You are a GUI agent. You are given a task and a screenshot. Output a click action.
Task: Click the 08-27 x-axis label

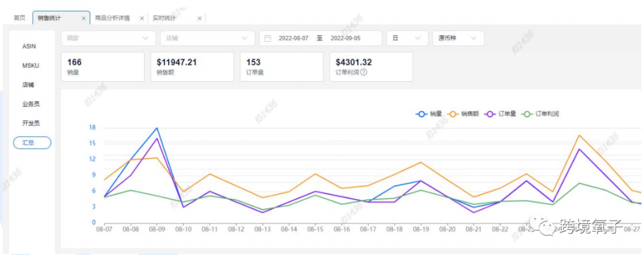coord(631,229)
